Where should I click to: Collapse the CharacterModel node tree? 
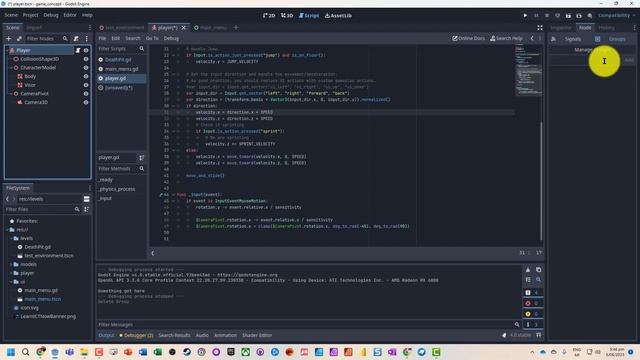tap(11, 68)
